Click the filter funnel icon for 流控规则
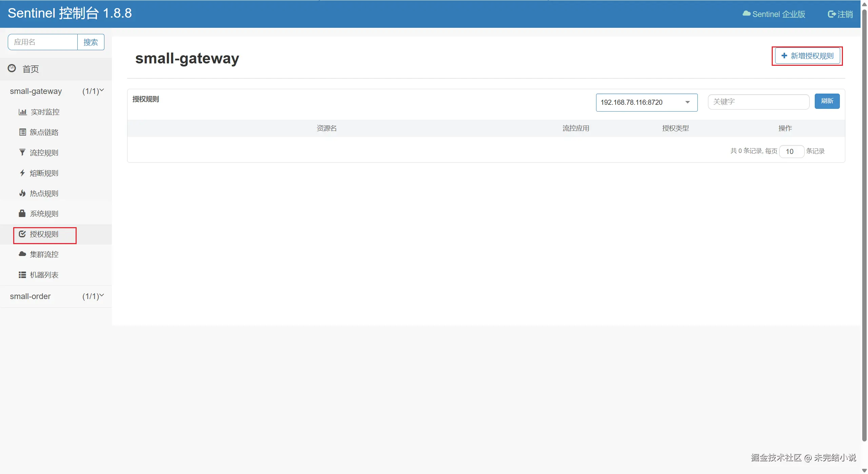The height and width of the screenshot is (474, 868). pos(22,153)
